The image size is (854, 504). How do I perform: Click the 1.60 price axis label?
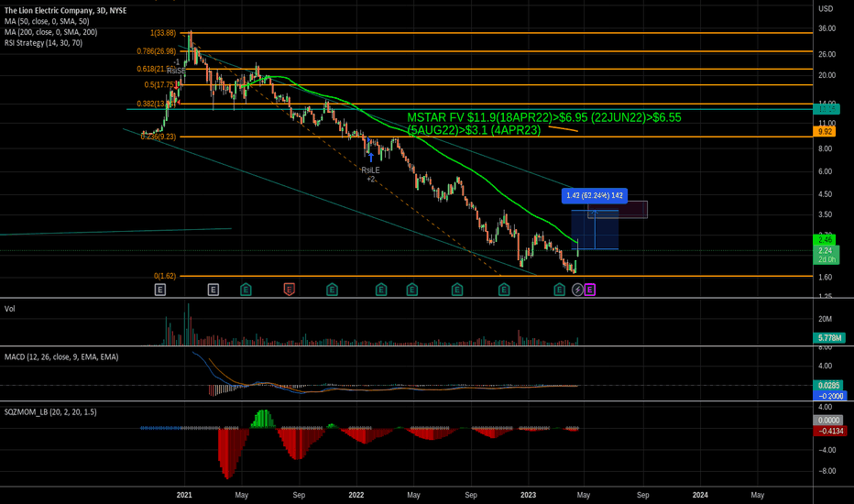coord(825,278)
